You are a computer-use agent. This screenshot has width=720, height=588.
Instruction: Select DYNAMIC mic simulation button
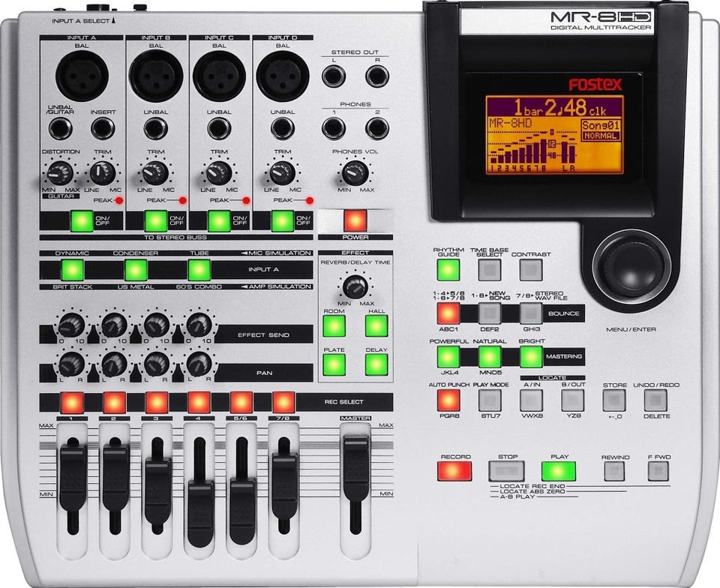(72, 270)
